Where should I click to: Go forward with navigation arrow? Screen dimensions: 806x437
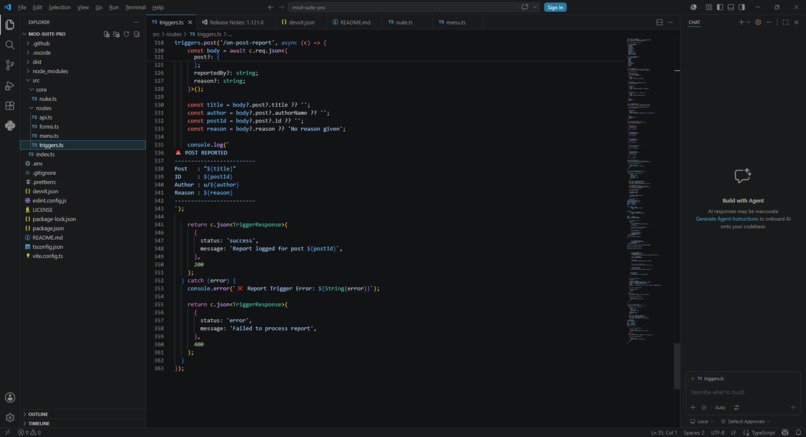282,7
